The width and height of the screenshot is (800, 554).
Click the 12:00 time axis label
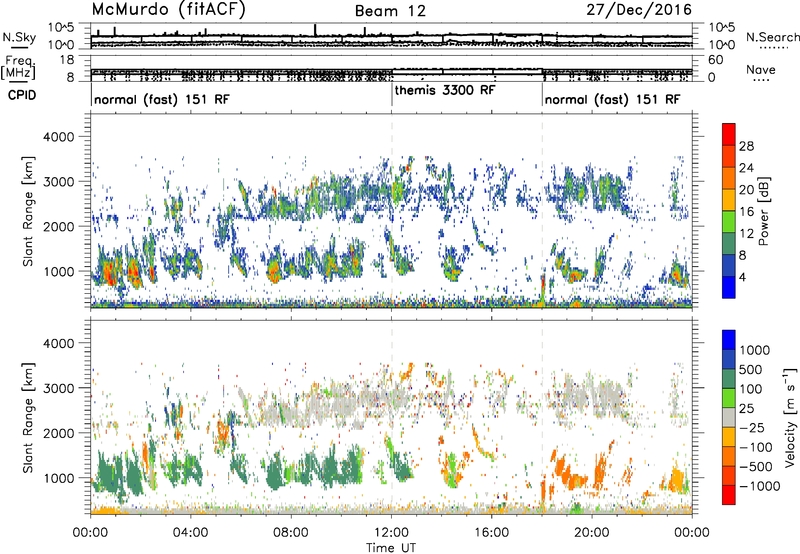coord(391,533)
